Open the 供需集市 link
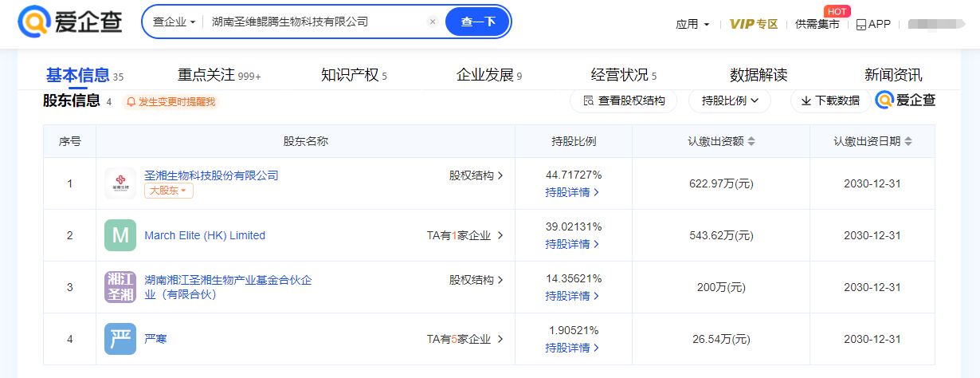Screen dimensions: 980x378 tap(817, 24)
